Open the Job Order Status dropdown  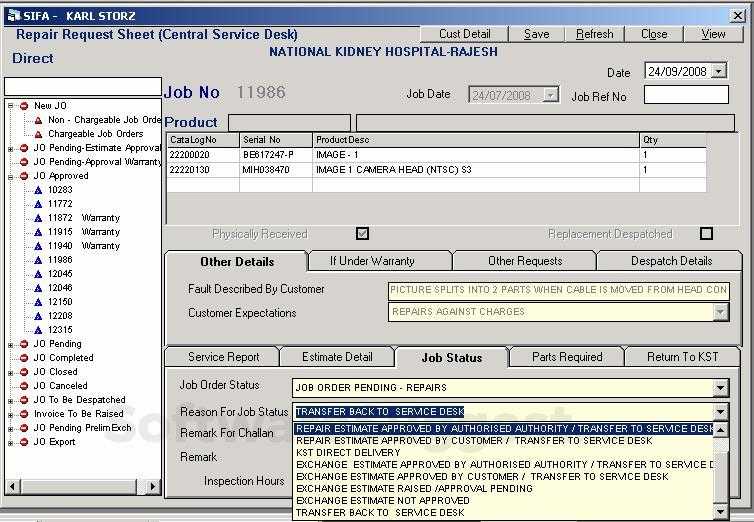[x=720, y=388]
